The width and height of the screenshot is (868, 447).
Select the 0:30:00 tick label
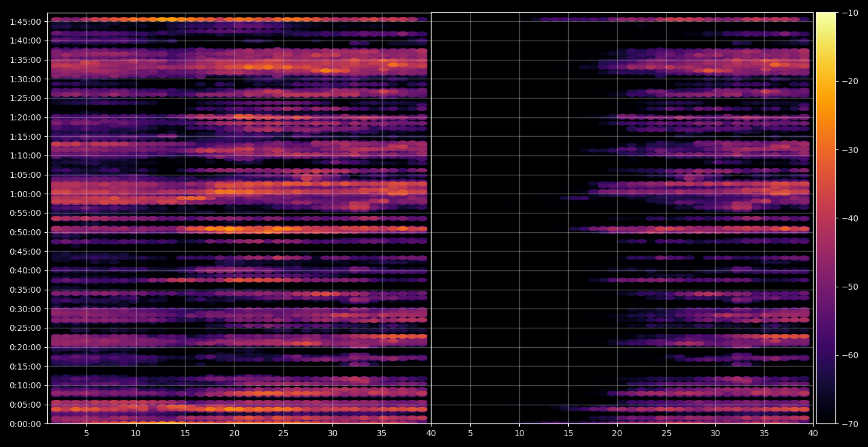(x=25, y=309)
